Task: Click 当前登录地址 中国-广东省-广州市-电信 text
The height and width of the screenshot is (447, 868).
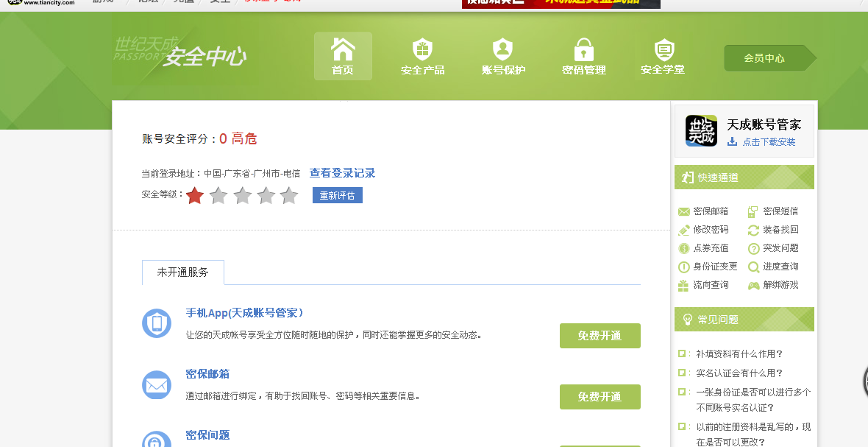Action: [221, 173]
